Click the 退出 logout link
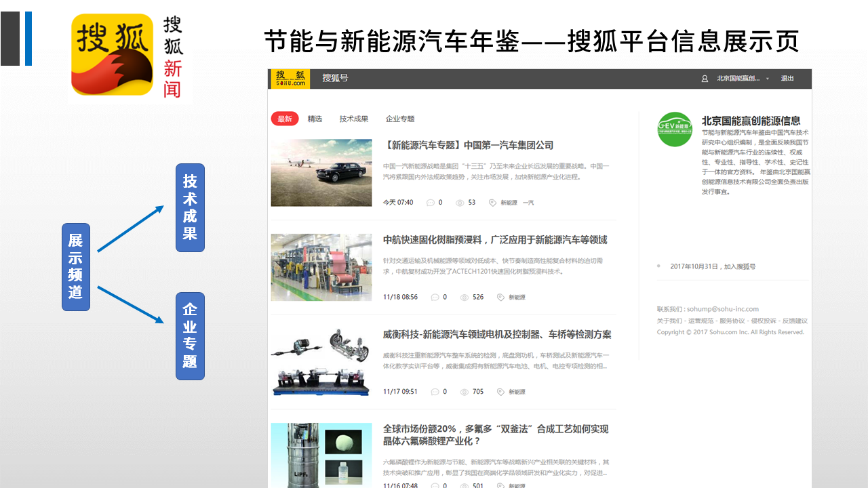Screen dimensions: 868x488 click(787, 79)
